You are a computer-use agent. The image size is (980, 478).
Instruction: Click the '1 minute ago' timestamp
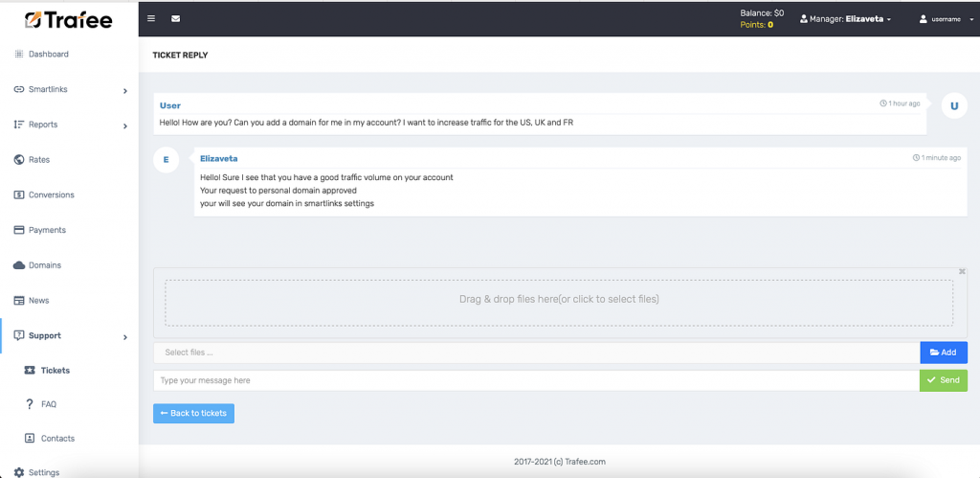pyautogui.click(x=937, y=158)
